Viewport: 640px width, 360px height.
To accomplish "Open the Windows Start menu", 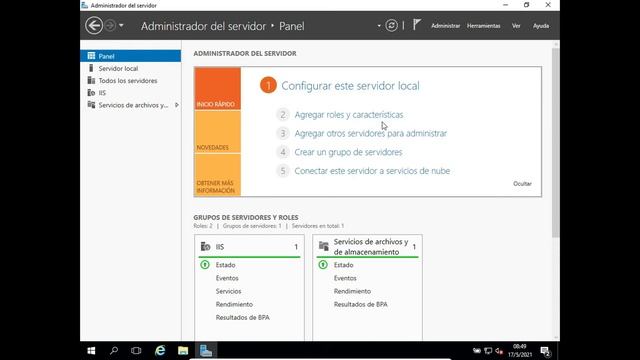I will [91, 351].
